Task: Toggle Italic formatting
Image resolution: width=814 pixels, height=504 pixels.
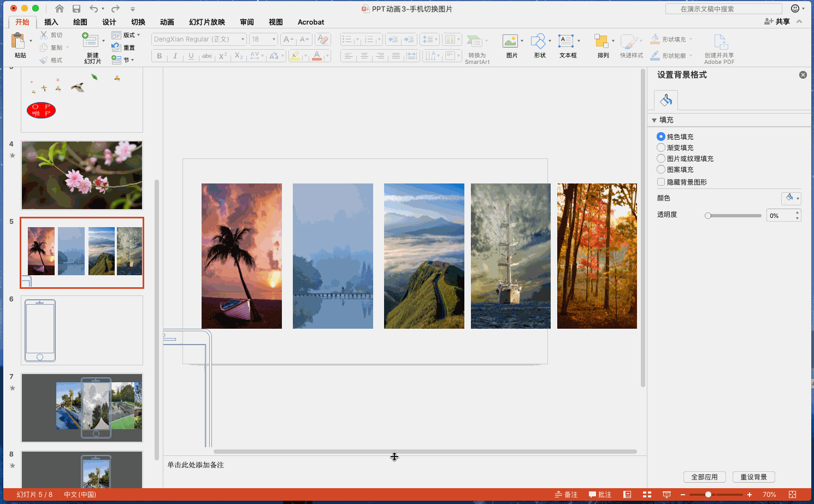Action: pos(175,56)
